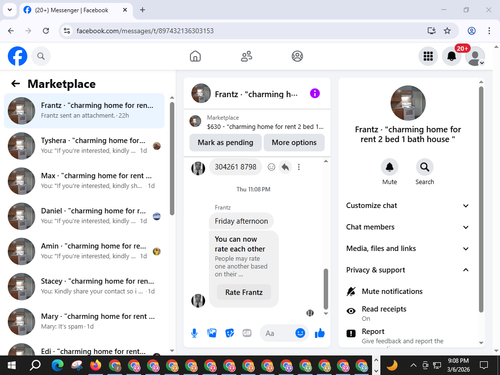Open the Frantz profile picture in info panel
The image size is (500, 375).
point(408,103)
